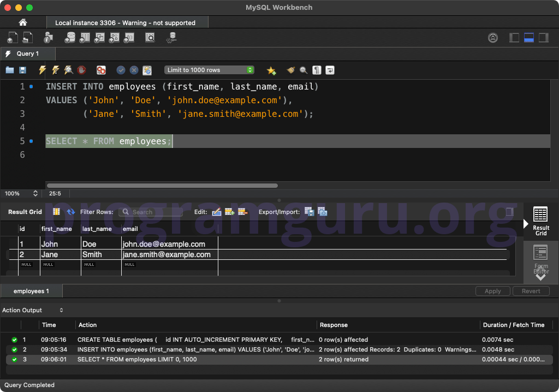Go to the Home screen icon
559x392 pixels.
click(23, 22)
